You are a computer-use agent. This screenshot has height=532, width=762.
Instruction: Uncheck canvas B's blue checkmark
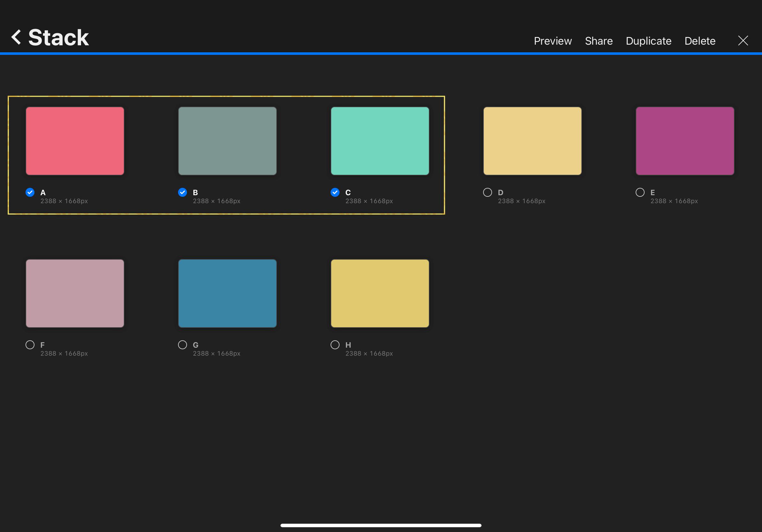click(182, 192)
